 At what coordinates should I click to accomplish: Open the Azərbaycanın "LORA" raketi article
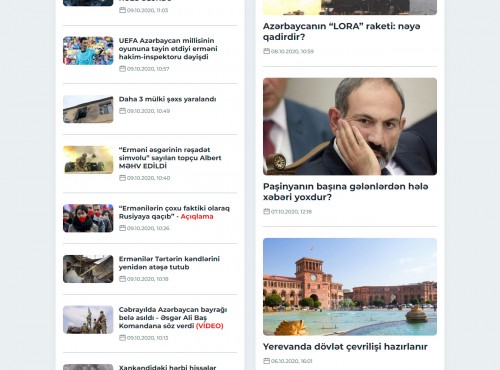pos(341,31)
